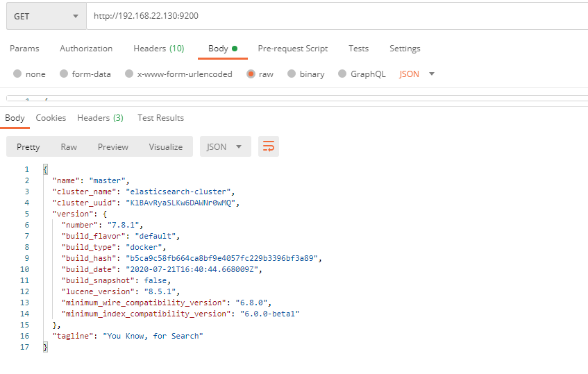Switch to the Authorization tab
The image size is (588, 374).
click(x=86, y=49)
